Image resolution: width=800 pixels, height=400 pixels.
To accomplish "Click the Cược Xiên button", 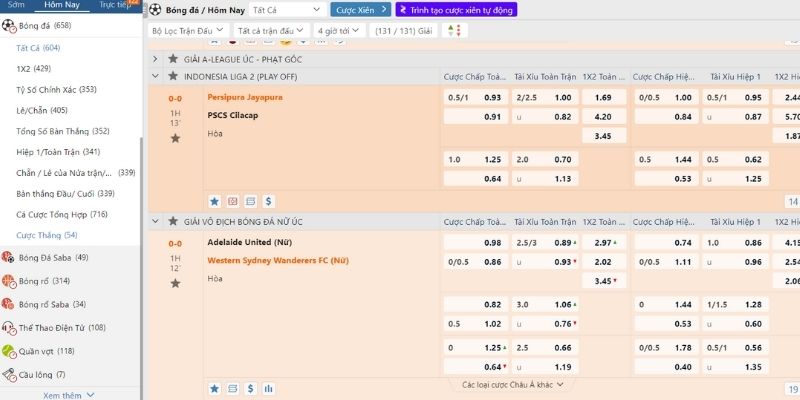I will (x=360, y=10).
